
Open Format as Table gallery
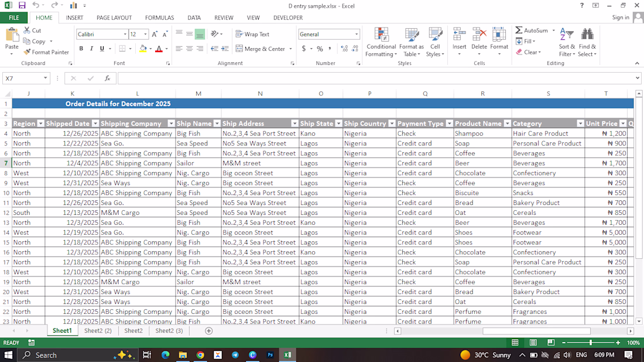(x=412, y=42)
